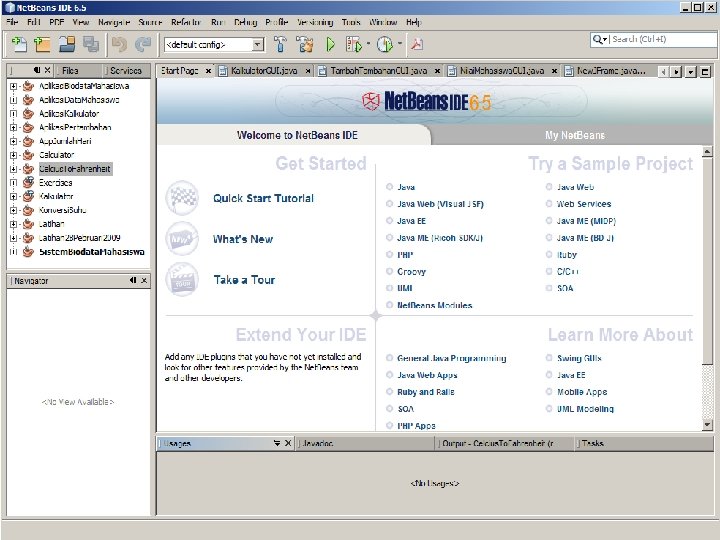Click the Build Main Project hammer icon
The width and height of the screenshot is (720, 540).
pos(280,44)
